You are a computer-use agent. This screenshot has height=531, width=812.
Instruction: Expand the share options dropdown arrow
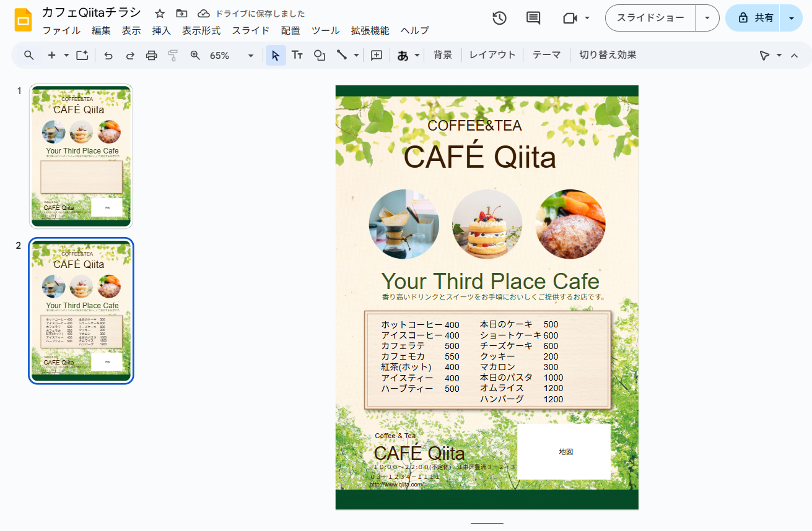(x=791, y=18)
